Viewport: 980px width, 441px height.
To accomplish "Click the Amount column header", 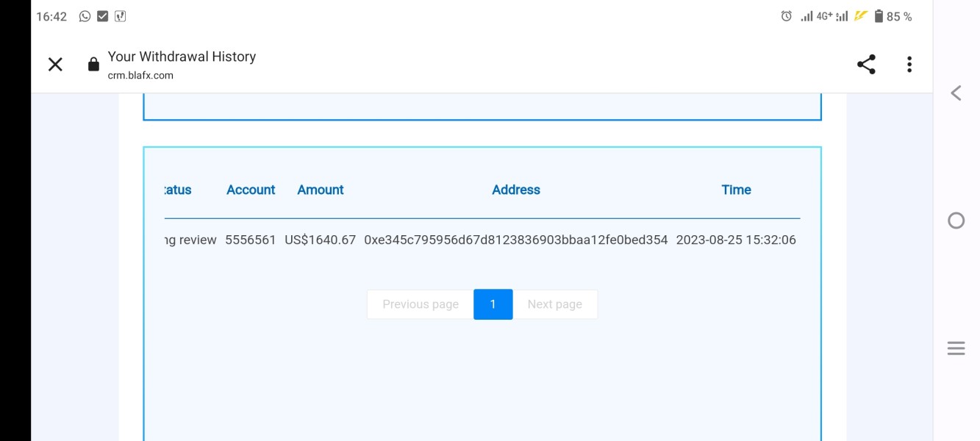I will point(321,190).
